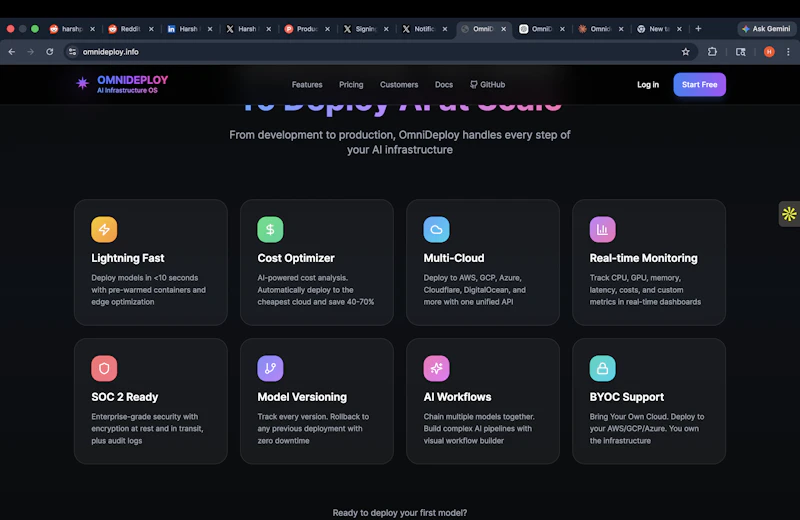The height and width of the screenshot is (520, 800).
Task: Open the Customers nav link
Action: click(399, 85)
